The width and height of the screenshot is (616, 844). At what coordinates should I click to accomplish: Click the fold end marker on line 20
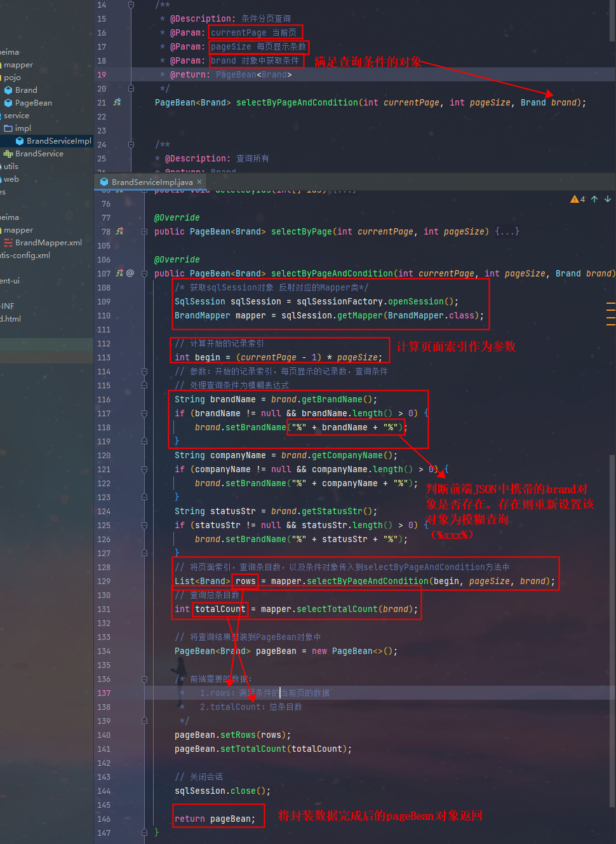tap(131, 88)
